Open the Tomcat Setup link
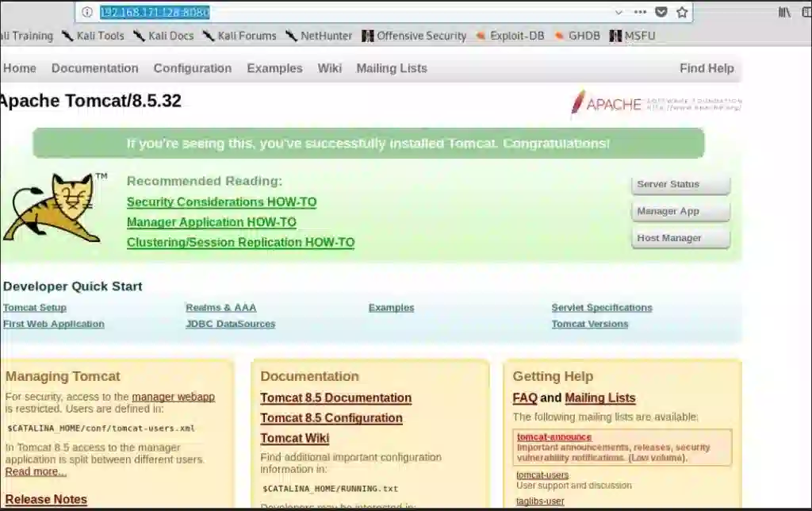 coord(35,308)
